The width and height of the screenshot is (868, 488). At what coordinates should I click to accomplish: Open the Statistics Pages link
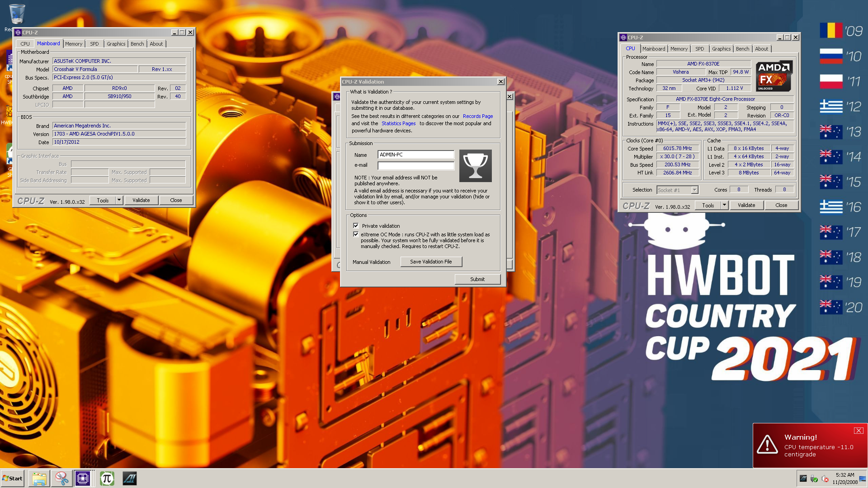point(399,123)
